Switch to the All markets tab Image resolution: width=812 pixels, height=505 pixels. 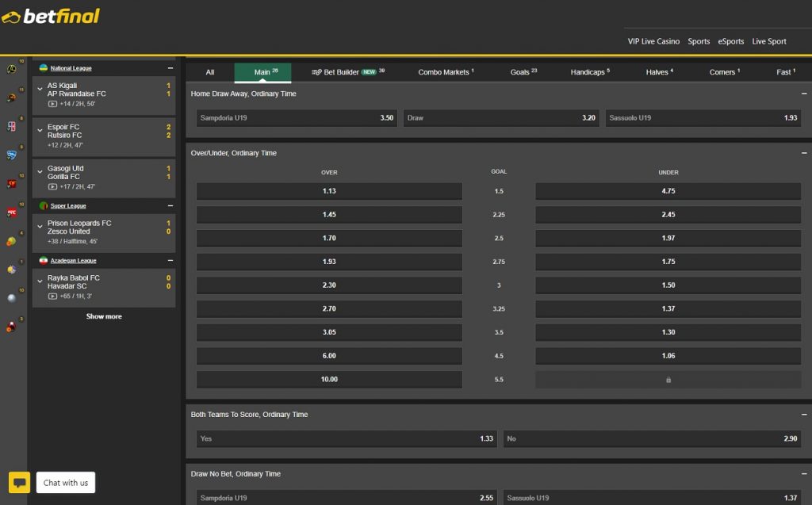point(209,72)
